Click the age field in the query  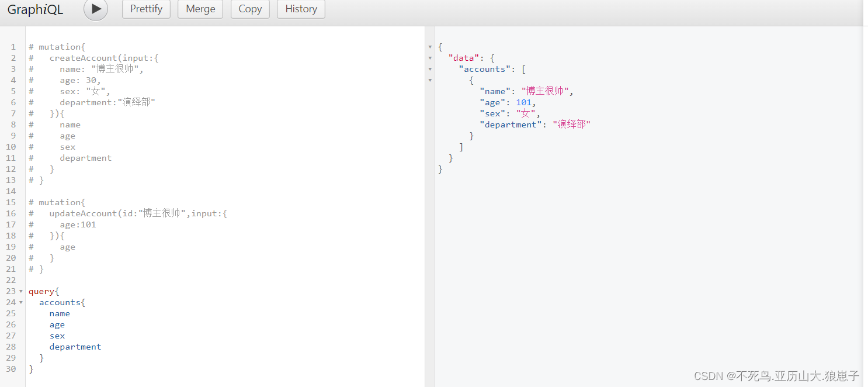[57, 324]
